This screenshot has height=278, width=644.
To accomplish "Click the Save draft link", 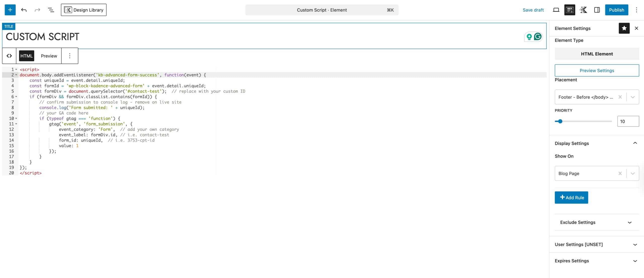I will (x=533, y=10).
